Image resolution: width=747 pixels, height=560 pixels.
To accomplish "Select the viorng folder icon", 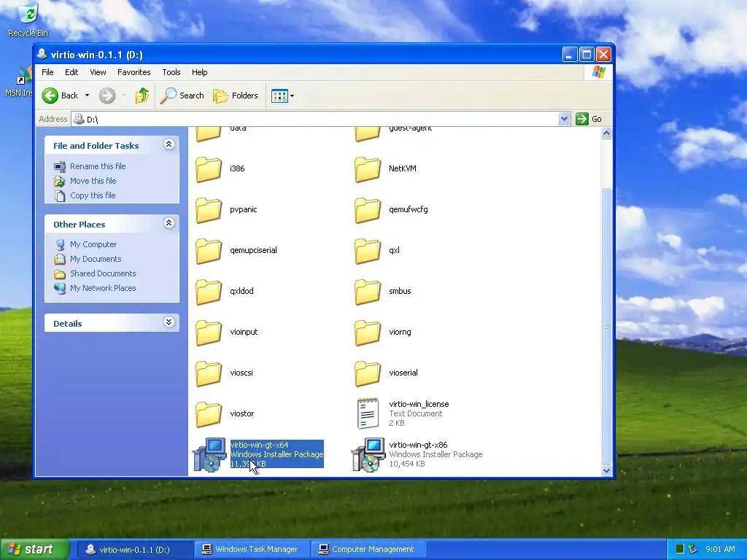I will (x=368, y=332).
